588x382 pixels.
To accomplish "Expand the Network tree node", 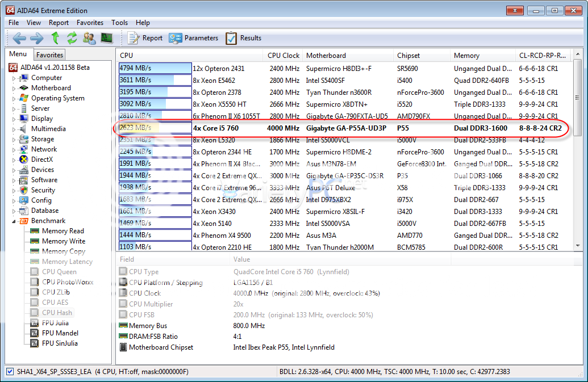I will point(14,149).
